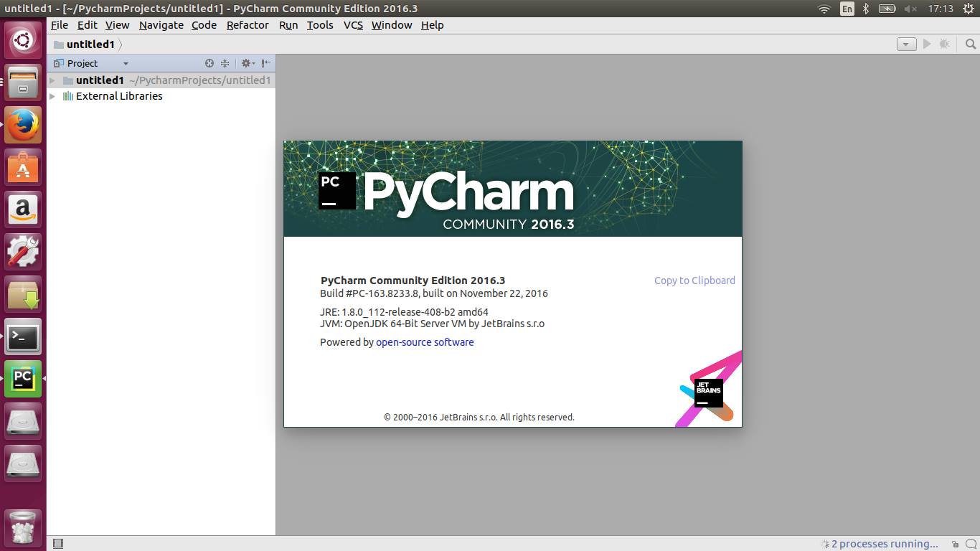
Task: Click the PC logo on the PyCharm splash banner
Action: pos(337,191)
